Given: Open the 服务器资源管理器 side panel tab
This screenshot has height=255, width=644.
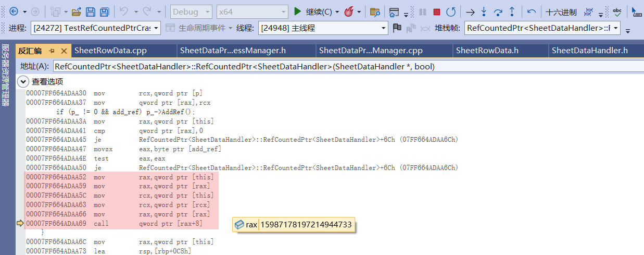Looking at the screenshot, I should [6, 75].
